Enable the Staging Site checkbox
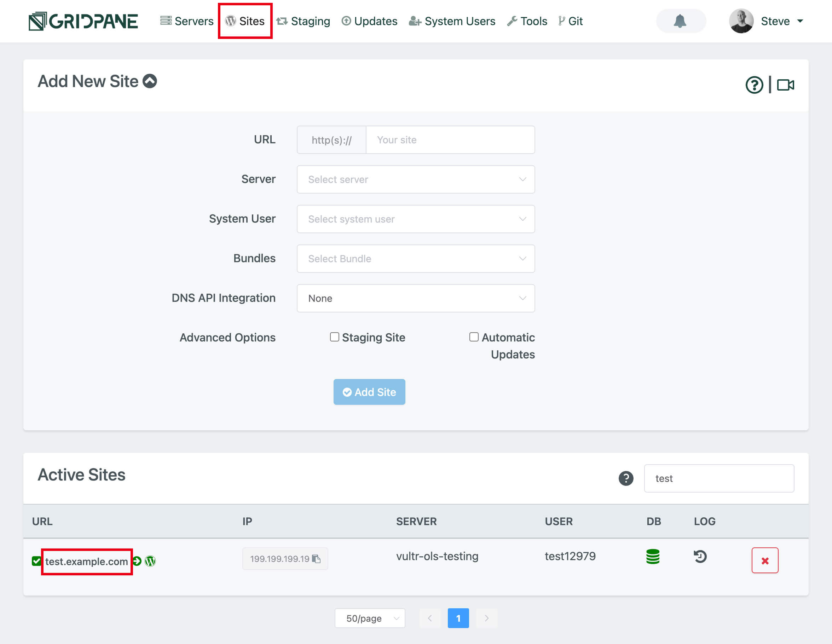Image resolution: width=832 pixels, height=644 pixels. click(x=334, y=337)
